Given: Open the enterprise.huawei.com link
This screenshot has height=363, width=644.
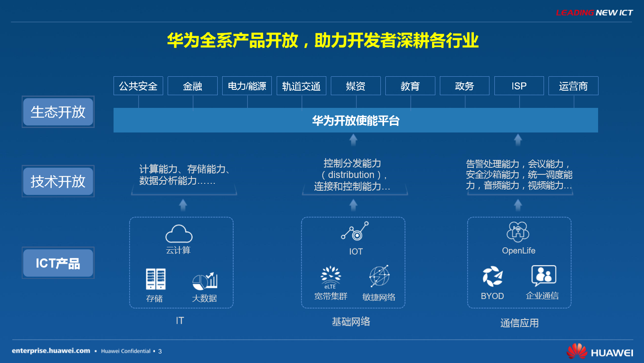Looking at the screenshot, I should [51, 351].
